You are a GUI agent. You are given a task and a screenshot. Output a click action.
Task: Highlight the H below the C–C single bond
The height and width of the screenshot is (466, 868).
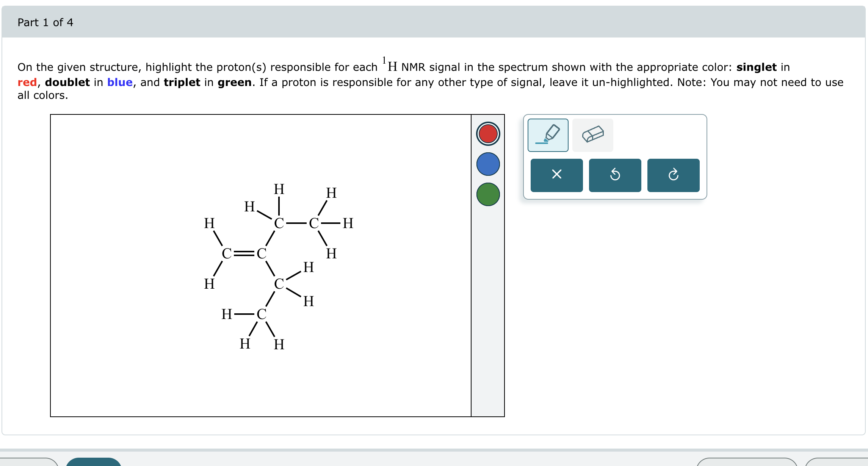click(331, 253)
